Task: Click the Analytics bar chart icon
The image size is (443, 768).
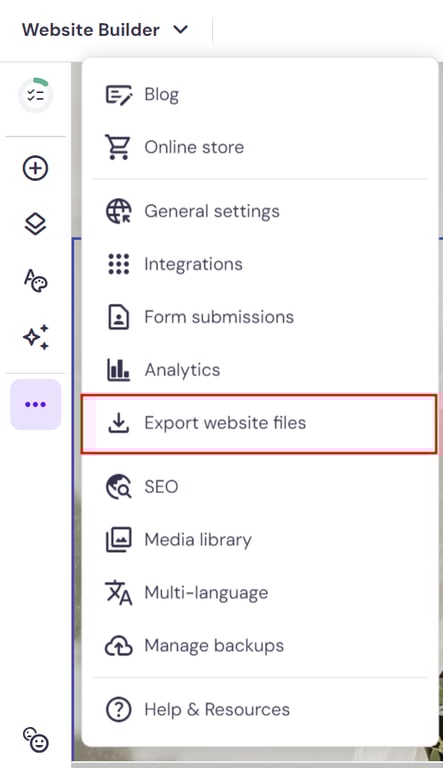Action: click(x=118, y=370)
